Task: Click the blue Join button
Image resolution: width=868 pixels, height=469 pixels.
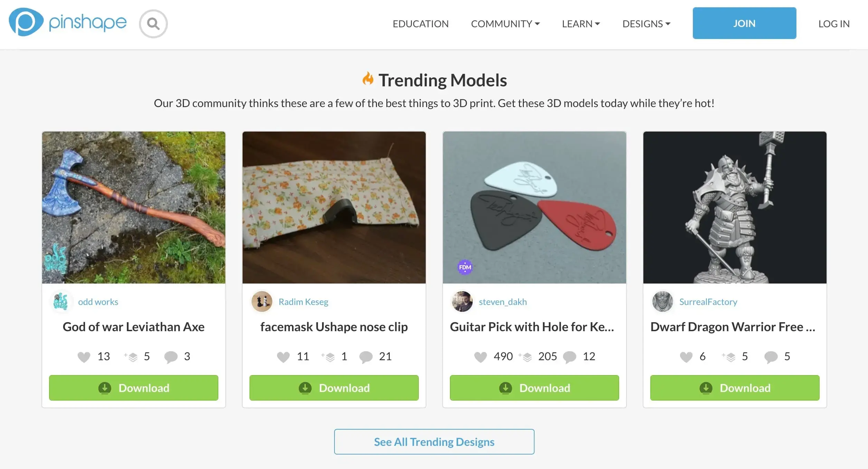Action: [x=744, y=23]
